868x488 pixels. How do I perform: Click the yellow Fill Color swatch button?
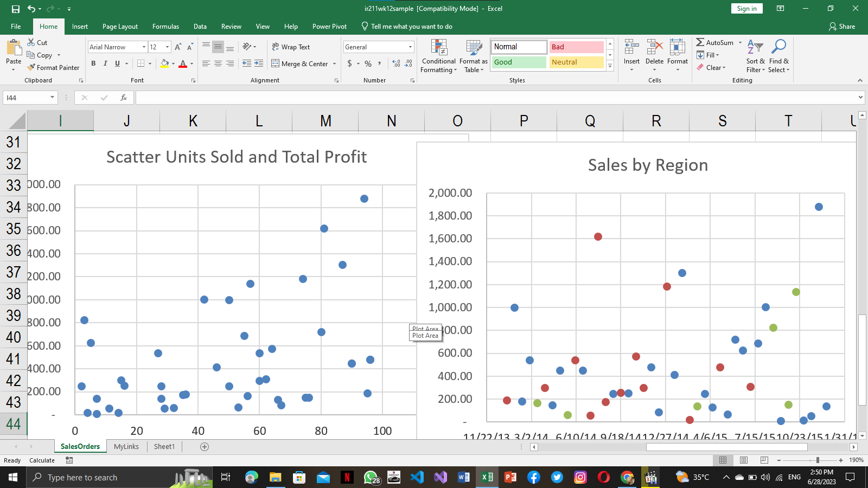pos(164,63)
